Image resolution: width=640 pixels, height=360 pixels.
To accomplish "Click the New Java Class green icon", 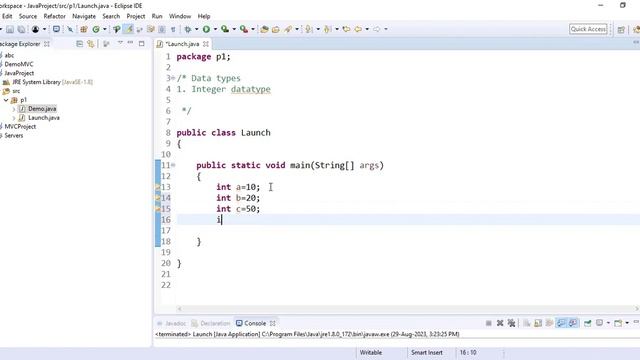I will click(x=96, y=29).
